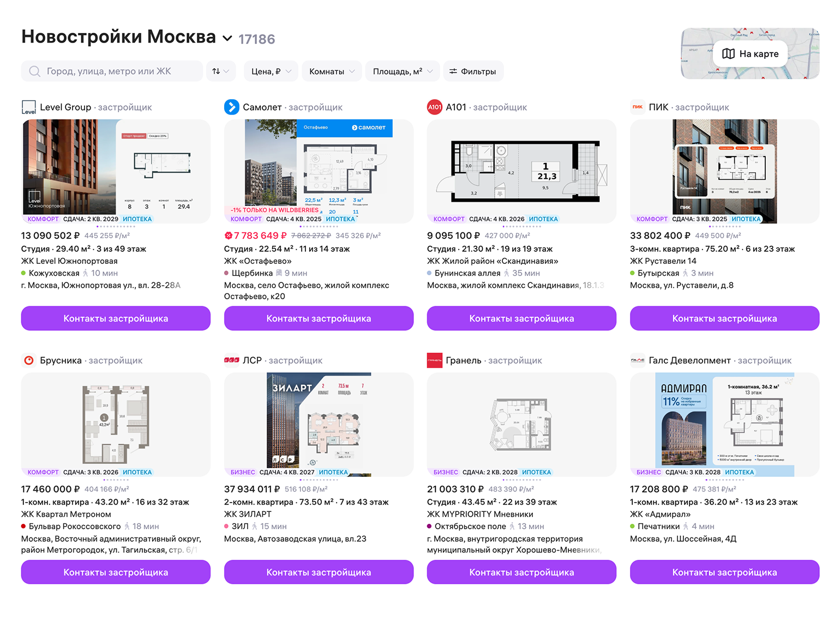Screen dimensions: 840x617
Task: Click the ПИК developer logo
Action: pos(638,107)
